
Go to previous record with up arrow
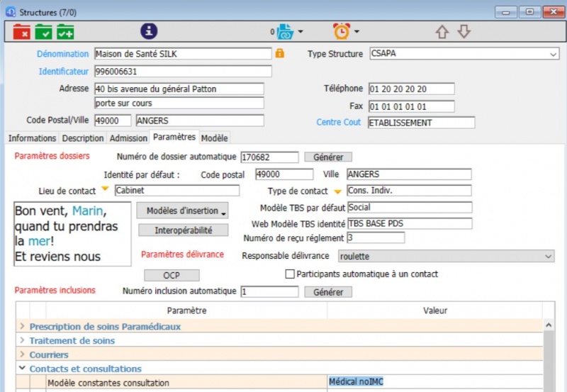click(x=442, y=32)
